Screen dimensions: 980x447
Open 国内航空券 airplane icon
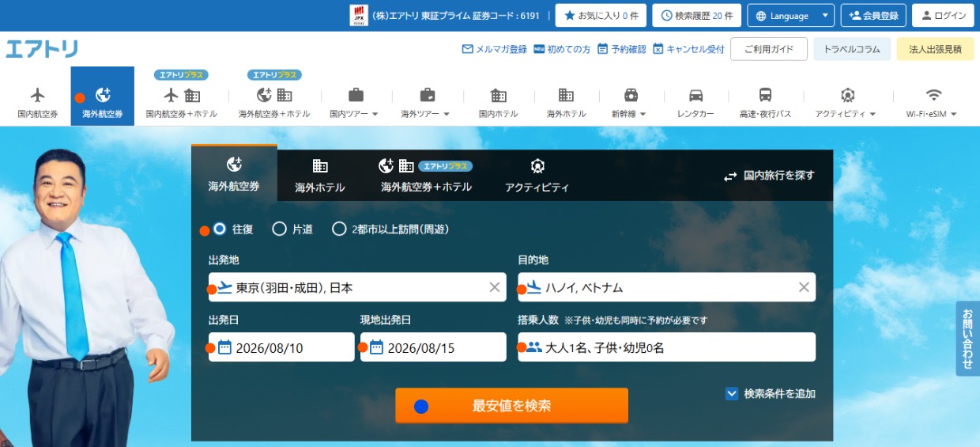click(x=38, y=96)
